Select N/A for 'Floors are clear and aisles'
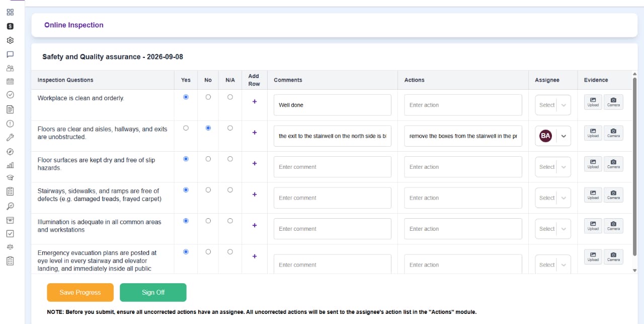Screen dimensions: 644x324 pos(230,128)
